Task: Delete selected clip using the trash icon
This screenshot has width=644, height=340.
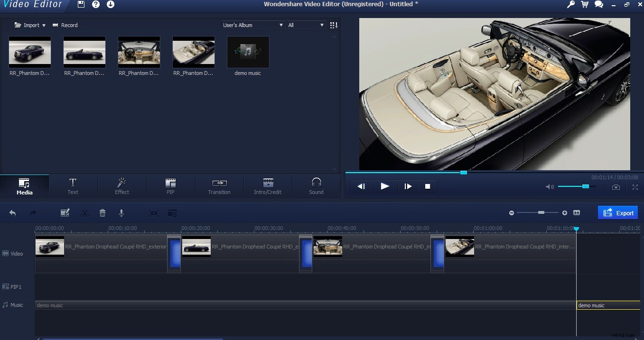Action: pyautogui.click(x=103, y=213)
